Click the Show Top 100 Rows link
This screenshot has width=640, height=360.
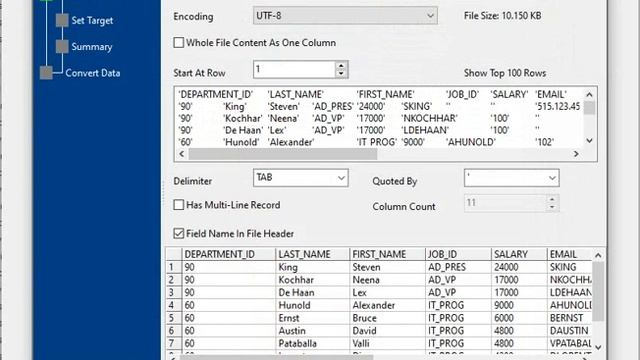point(505,73)
